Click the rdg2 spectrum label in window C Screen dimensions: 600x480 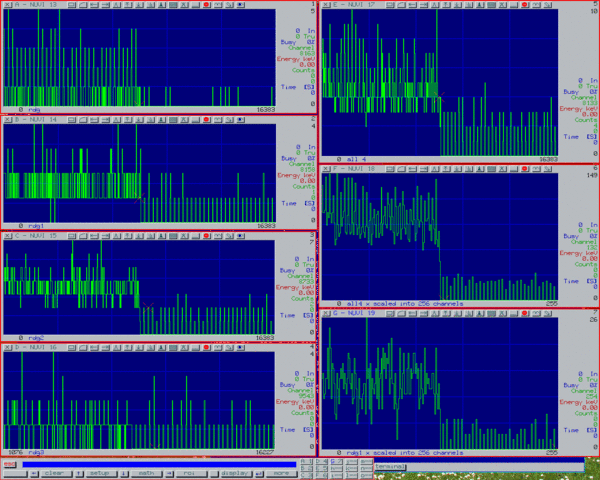[x=36, y=338]
